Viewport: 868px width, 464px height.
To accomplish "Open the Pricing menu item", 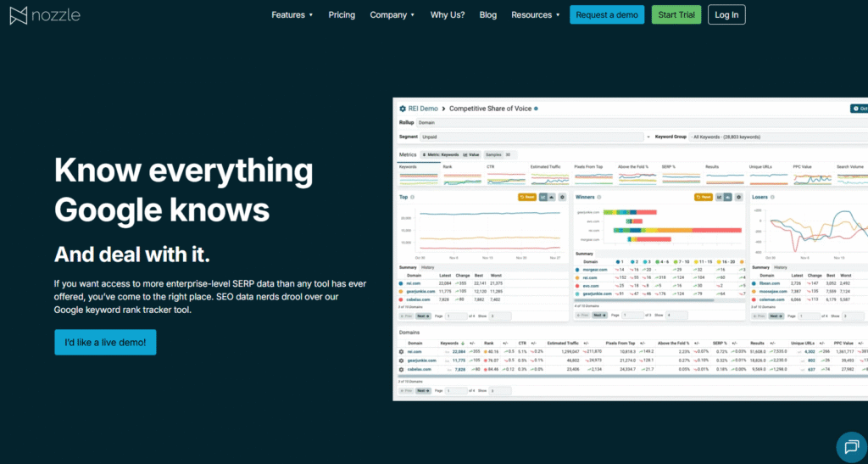I will tap(342, 14).
